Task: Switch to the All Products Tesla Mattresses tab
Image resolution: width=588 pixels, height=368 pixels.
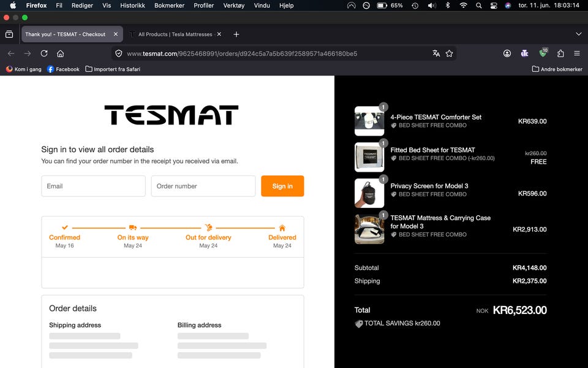Action: tap(175, 34)
